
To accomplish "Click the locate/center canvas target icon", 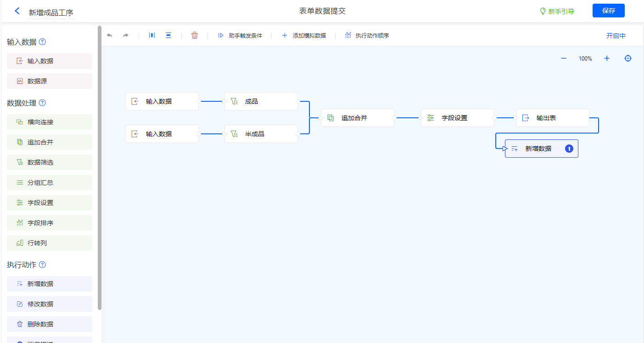I will pos(628,58).
